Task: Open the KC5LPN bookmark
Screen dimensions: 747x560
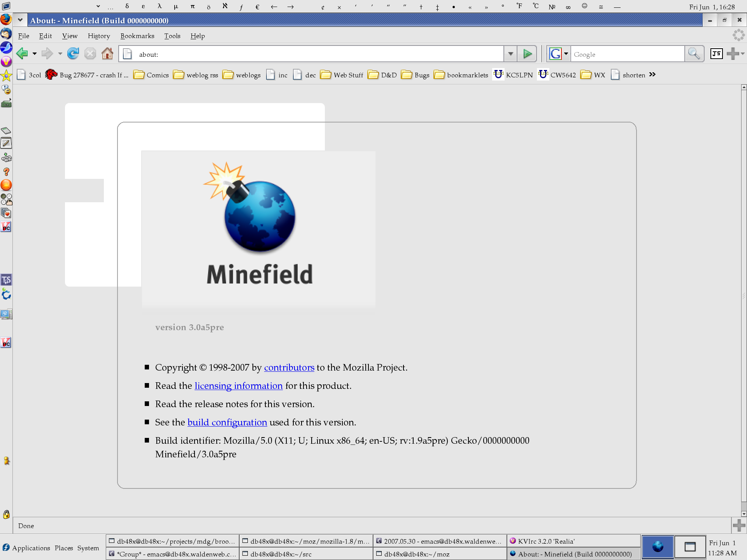Action: tap(513, 75)
